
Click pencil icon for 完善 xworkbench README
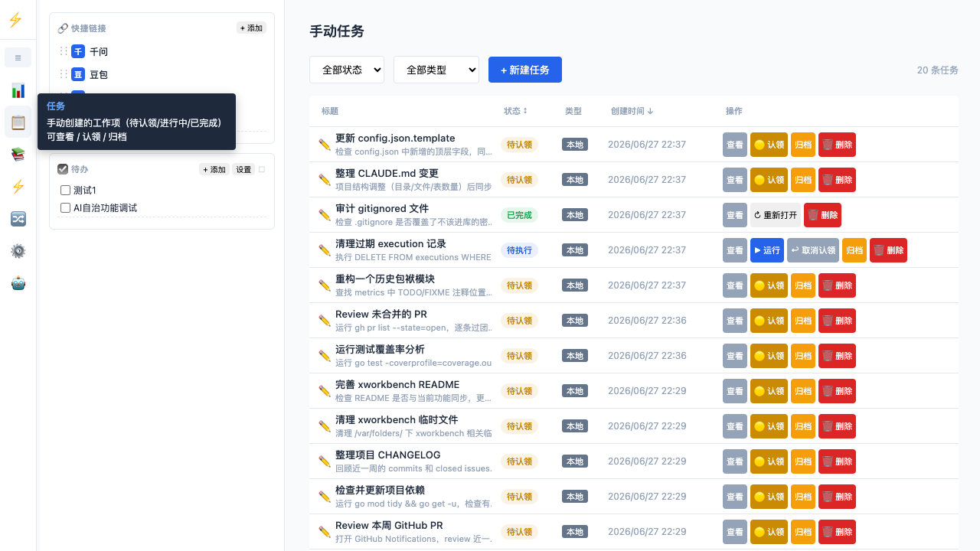[x=325, y=391]
